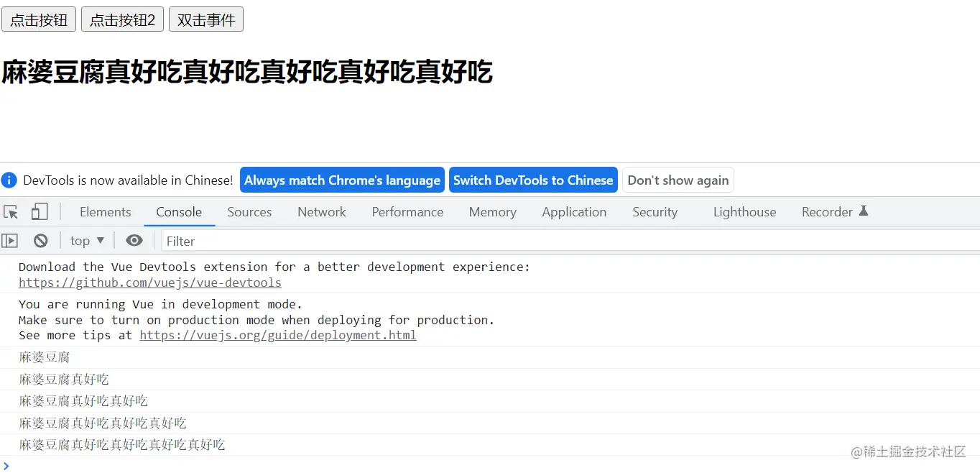Open the Application tab
Image resolution: width=980 pixels, height=473 pixels.
pos(574,212)
